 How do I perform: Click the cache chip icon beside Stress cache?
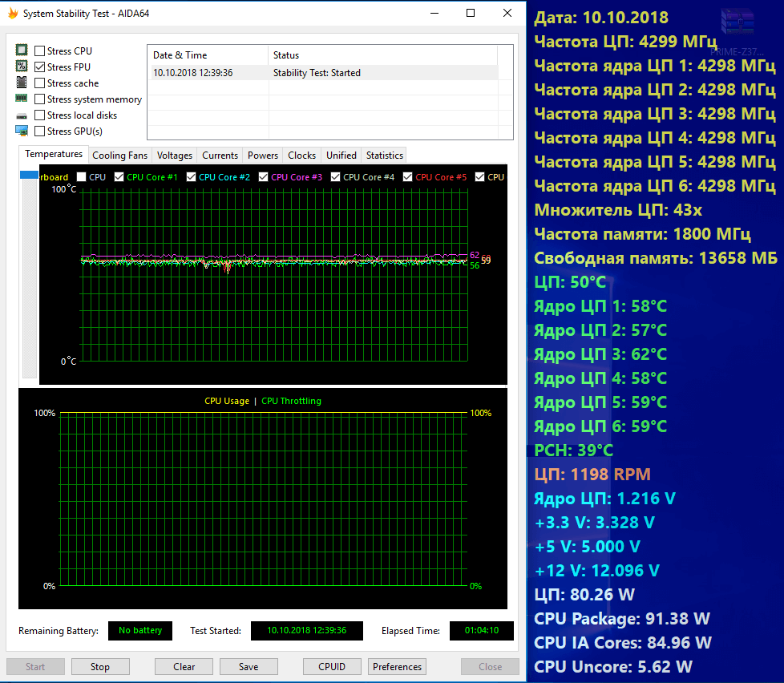click(22, 83)
